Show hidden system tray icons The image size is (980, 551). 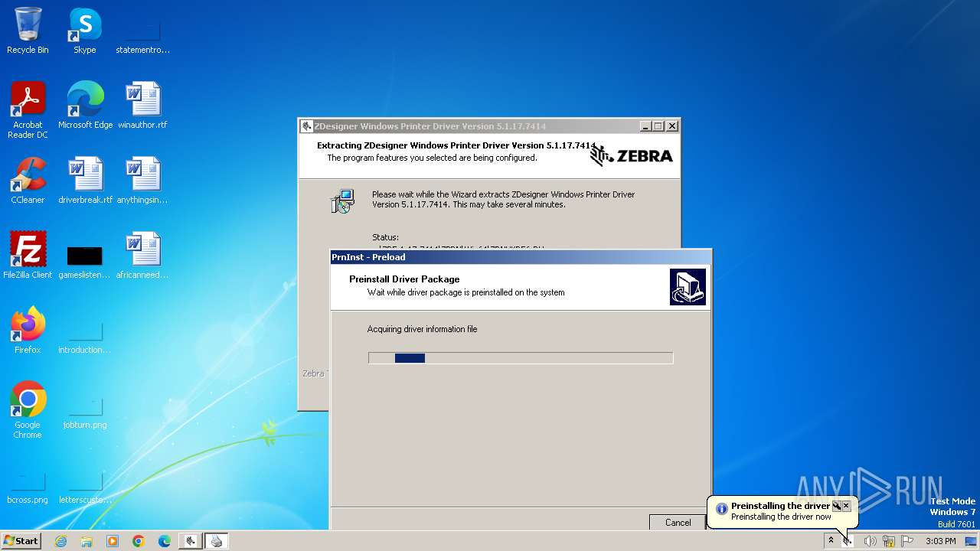point(831,541)
